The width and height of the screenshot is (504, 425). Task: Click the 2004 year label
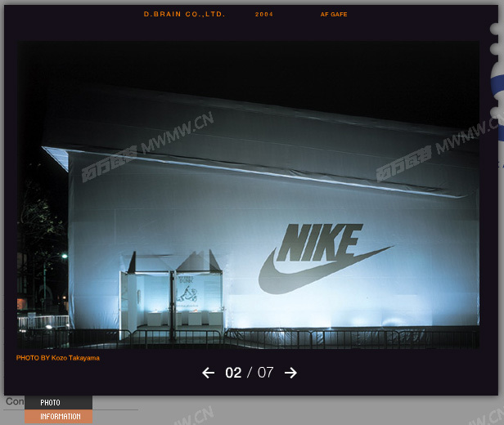(264, 15)
